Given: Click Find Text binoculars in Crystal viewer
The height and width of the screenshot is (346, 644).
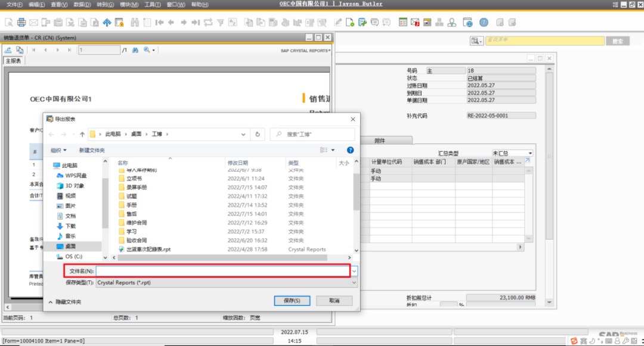Looking at the screenshot, I should (135, 50).
